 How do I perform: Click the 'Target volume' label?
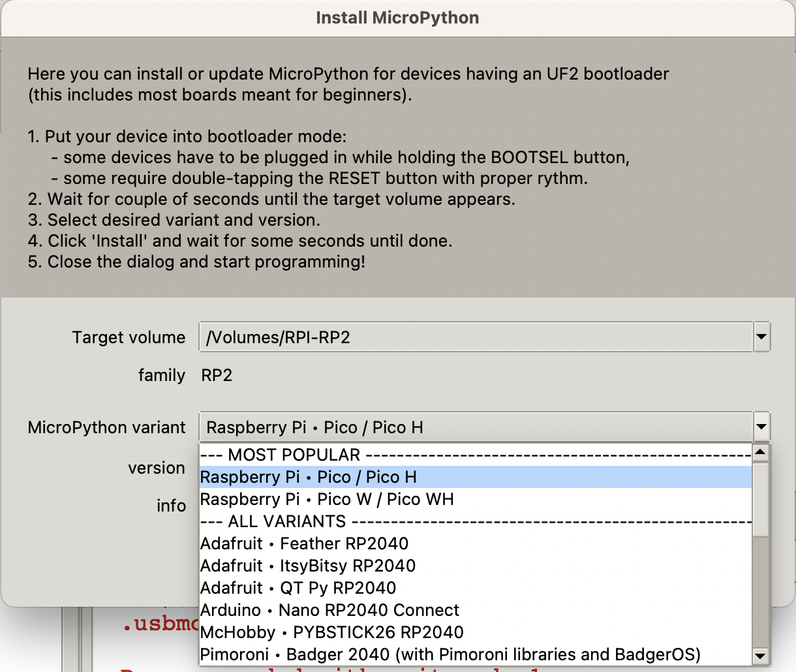coord(129,337)
